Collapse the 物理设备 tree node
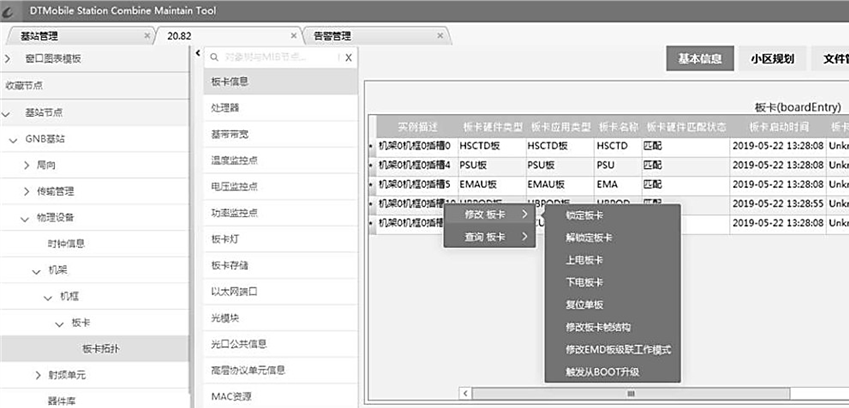This screenshot has height=408, width=849. click(24, 219)
